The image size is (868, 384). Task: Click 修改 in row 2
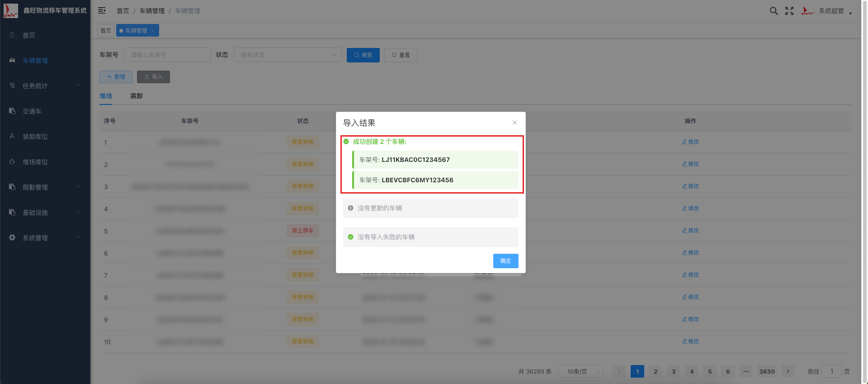point(690,164)
